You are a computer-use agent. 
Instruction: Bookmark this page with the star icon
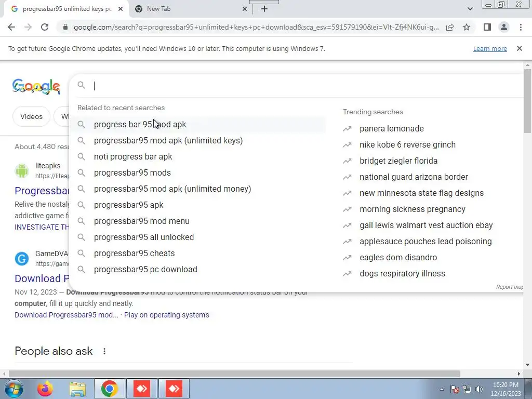coord(467,27)
